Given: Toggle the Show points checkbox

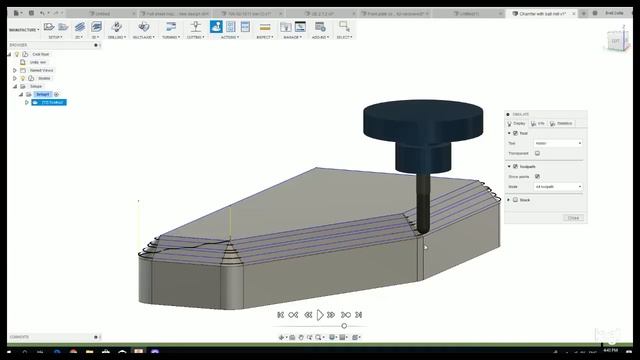Looking at the screenshot, I should (537, 176).
